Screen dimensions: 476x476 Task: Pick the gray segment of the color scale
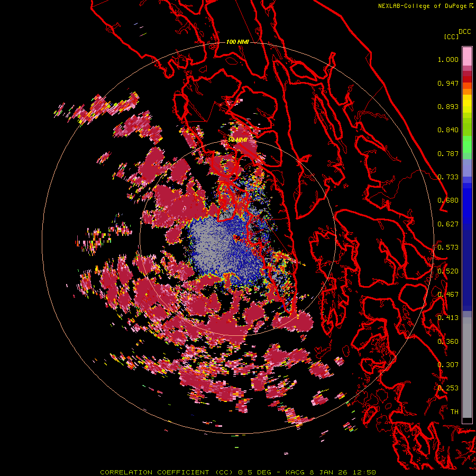point(467,368)
